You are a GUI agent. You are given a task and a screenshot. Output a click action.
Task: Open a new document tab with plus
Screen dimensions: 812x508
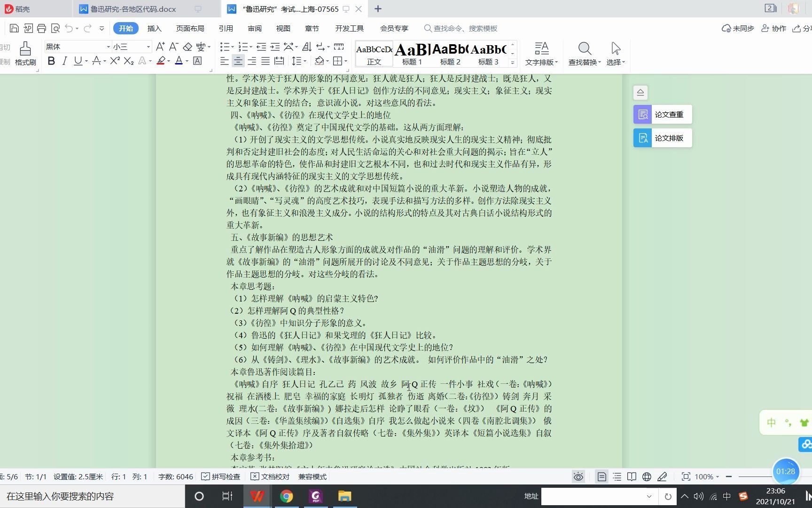tap(378, 9)
